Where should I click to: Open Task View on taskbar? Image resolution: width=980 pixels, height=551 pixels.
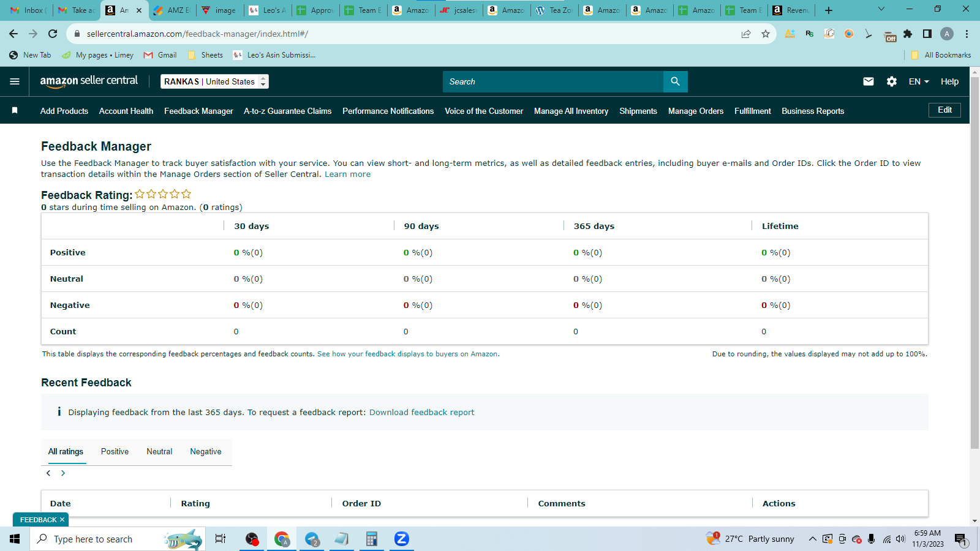coord(221,539)
